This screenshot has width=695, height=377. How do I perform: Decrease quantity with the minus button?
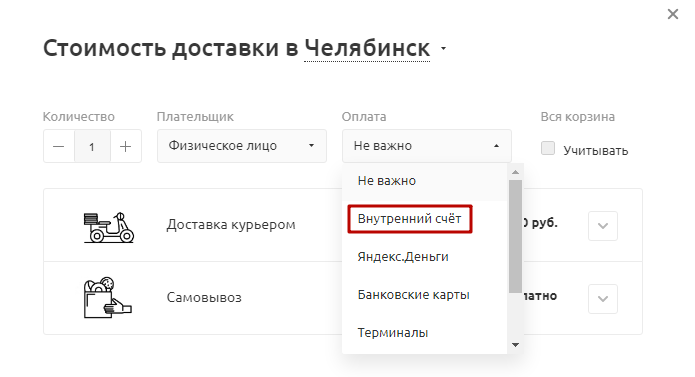point(59,146)
